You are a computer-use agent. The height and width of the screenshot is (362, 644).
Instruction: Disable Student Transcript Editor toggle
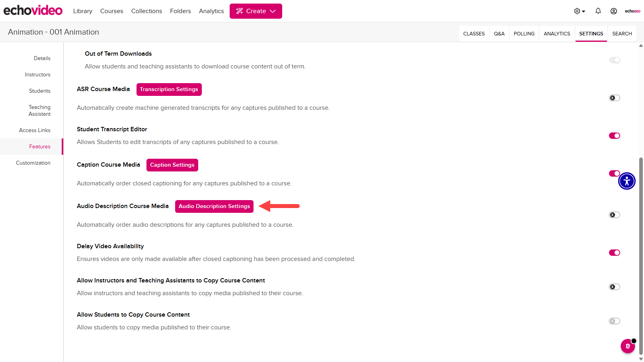pyautogui.click(x=615, y=136)
